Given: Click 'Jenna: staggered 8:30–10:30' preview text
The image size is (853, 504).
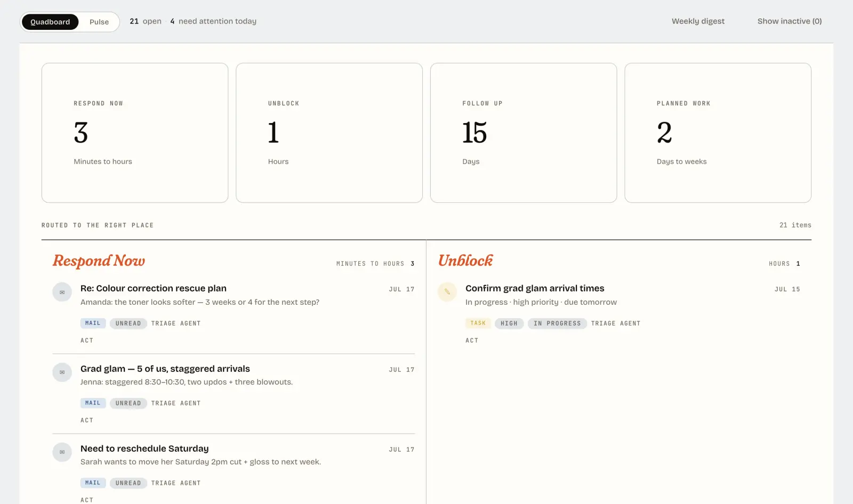Looking at the screenshot, I should (x=187, y=382).
